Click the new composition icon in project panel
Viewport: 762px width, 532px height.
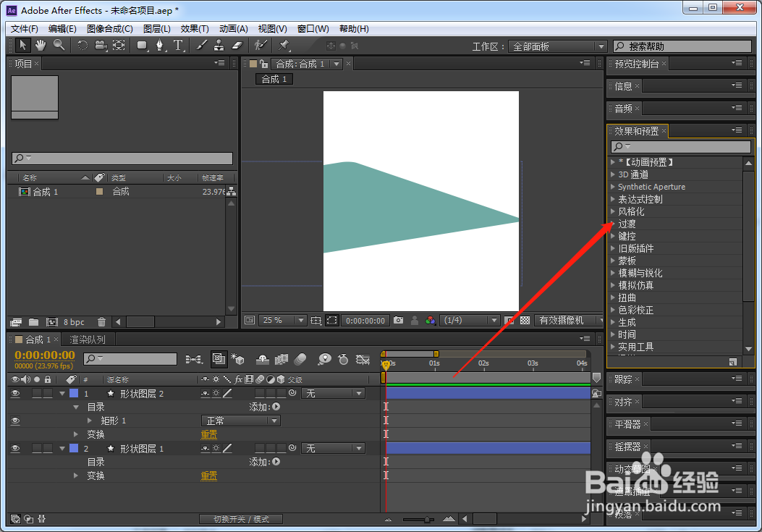[x=52, y=322]
